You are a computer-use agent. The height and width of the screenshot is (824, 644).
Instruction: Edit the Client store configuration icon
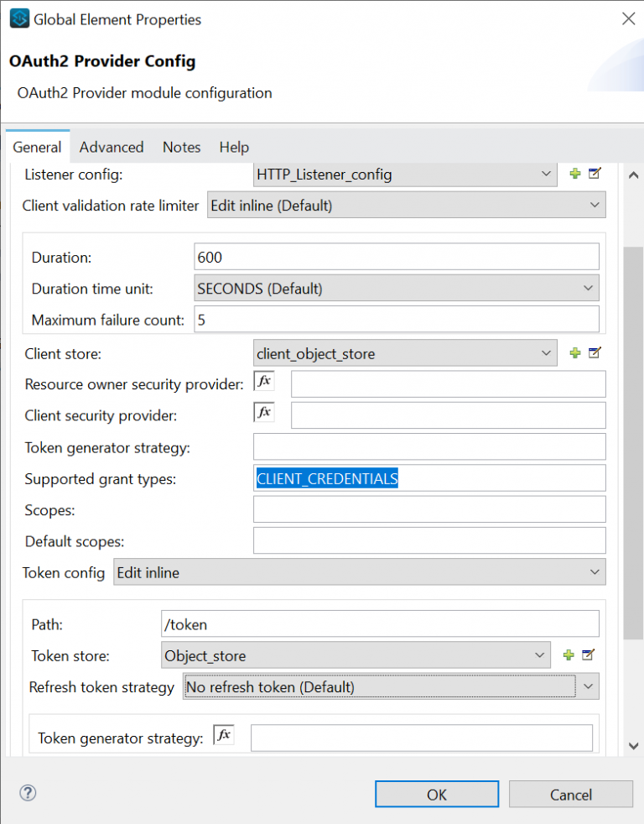tap(595, 353)
